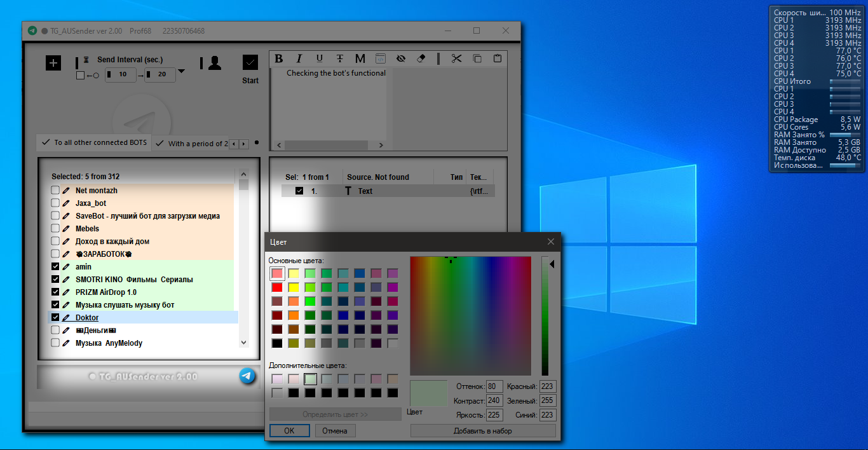This screenshot has width=868, height=450.
Task: Click the tab strip right scroll arrow
Action: pos(243,144)
